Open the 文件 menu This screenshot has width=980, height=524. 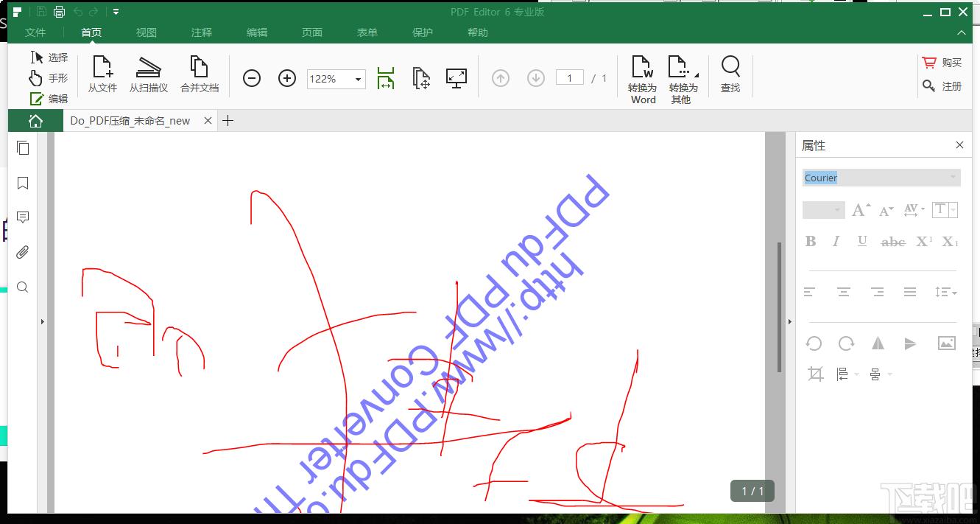tap(35, 32)
